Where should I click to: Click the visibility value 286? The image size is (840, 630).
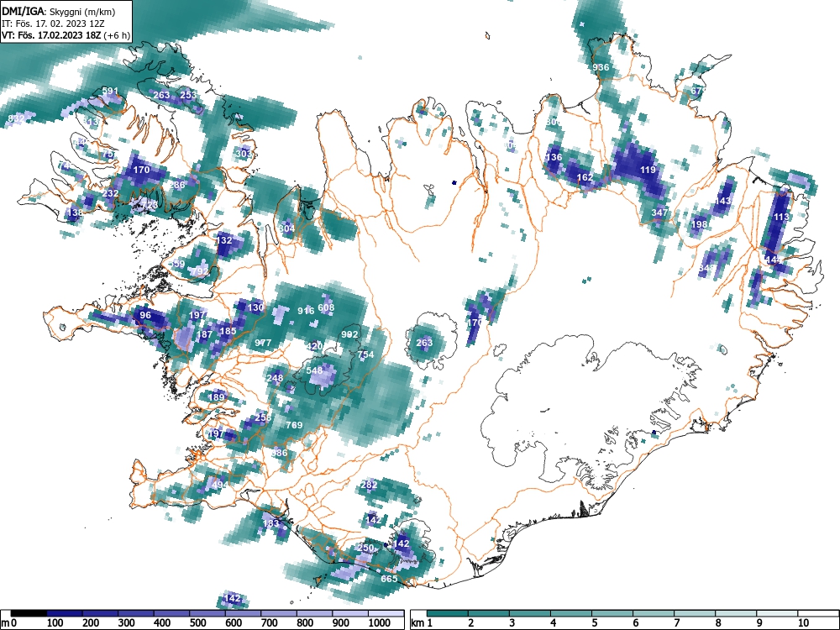click(176, 186)
